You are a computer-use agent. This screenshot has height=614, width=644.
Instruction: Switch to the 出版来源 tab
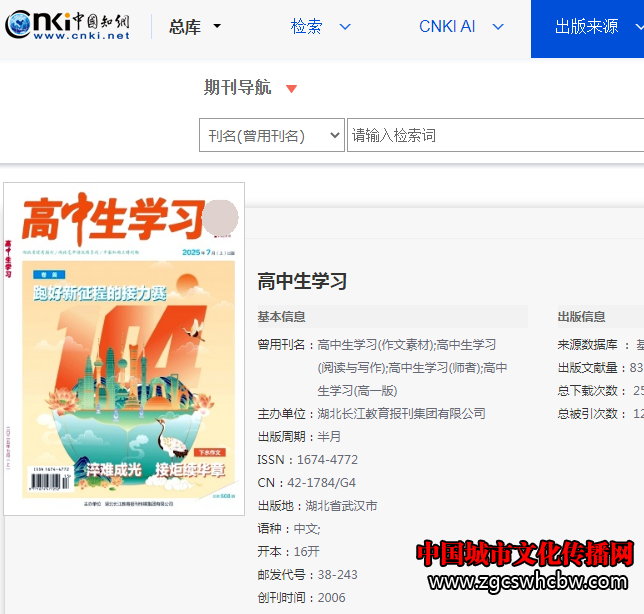587,27
